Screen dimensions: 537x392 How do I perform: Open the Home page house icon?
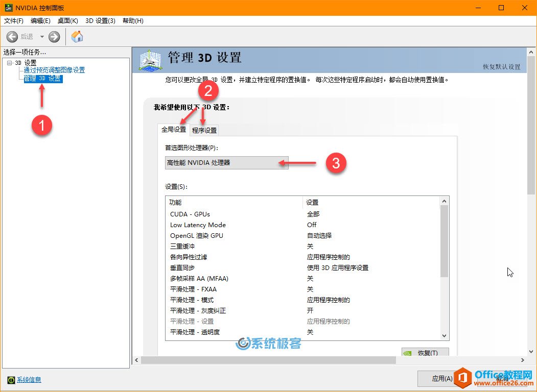coord(77,36)
